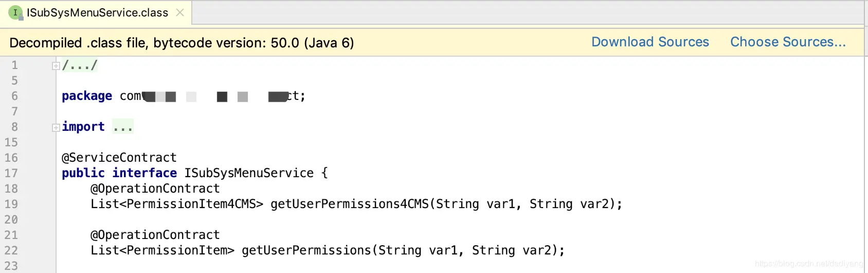Click the public interface keywords on line 17
This screenshot has width=868, height=273.
pos(119,173)
